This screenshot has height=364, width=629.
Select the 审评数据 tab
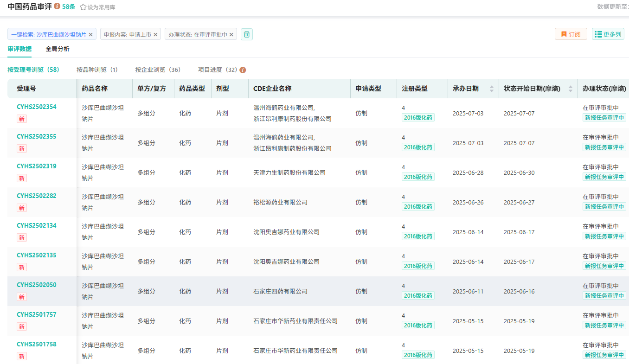pyautogui.click(x=19, y=49)
